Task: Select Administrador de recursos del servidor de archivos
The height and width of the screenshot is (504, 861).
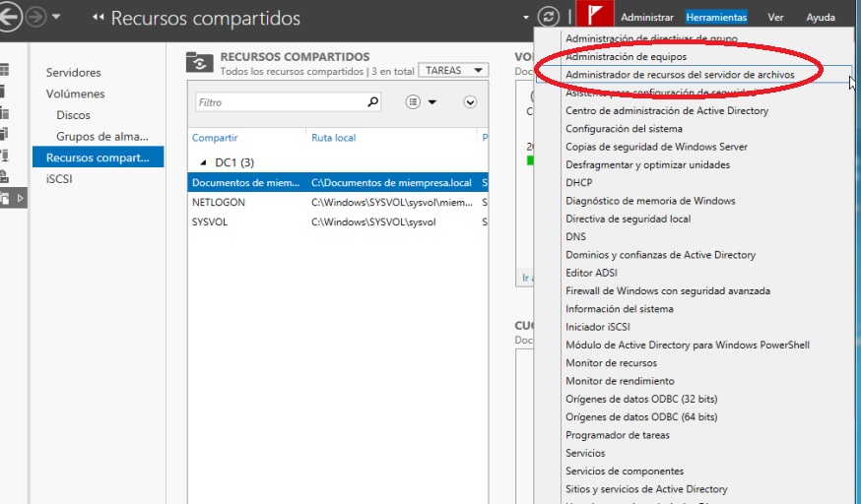Action: pos(679,75)
